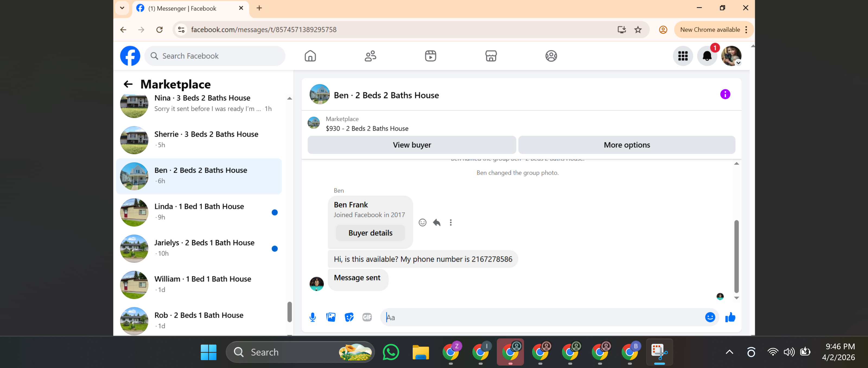Open File Explorer from the taskbar
This screenshot has height=368, width=868.
pyautogui.click(x=420, y=352)
